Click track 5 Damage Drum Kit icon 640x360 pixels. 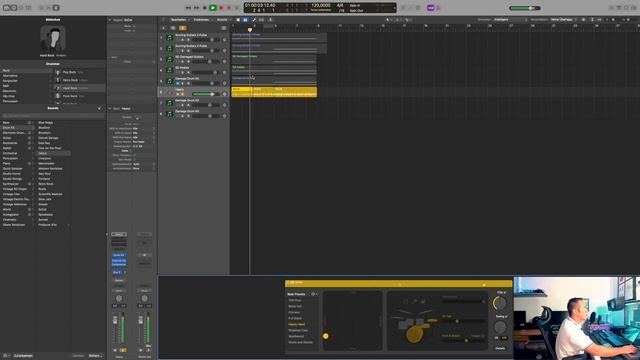[x=170, y=81]
